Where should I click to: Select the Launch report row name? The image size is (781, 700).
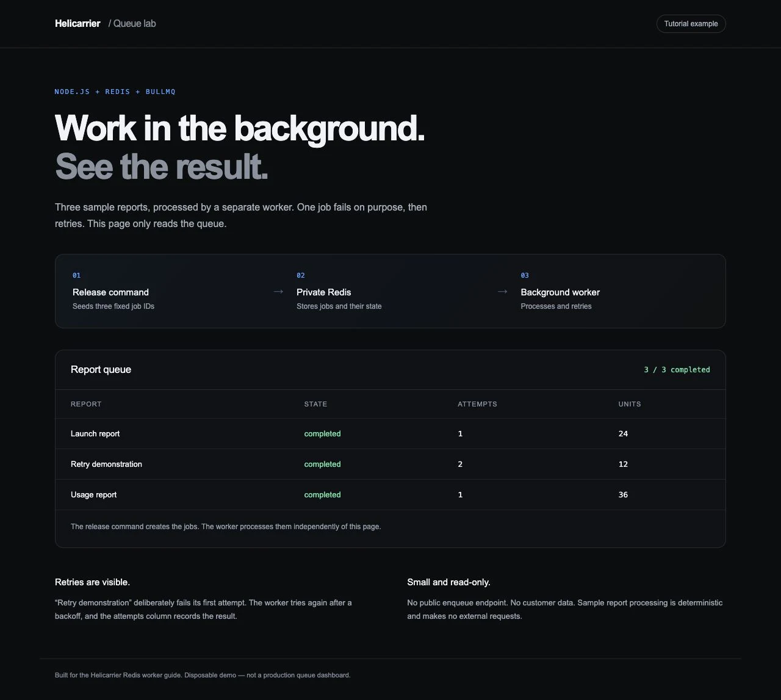click(x=95, y=434)
